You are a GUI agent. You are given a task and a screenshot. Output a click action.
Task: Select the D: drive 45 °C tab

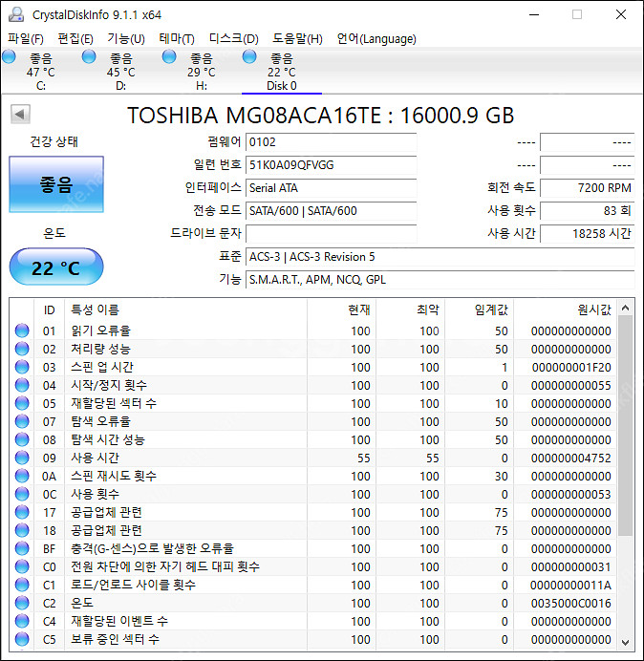click(x=121, y=72)
